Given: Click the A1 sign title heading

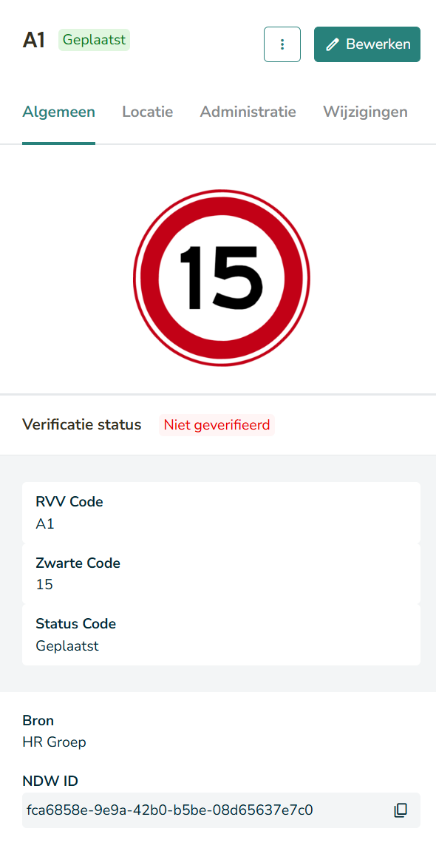Looking at the screenshot, I should pyautogui.click(x=34, y=41).
